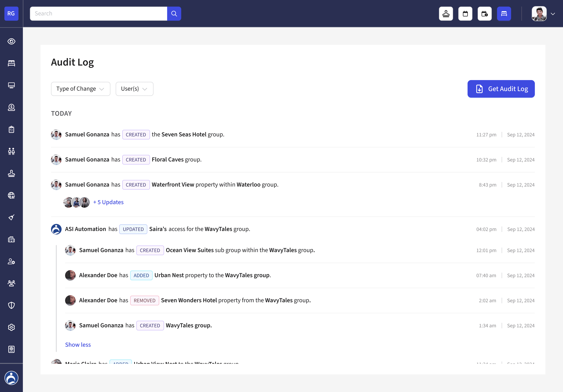Open the settings gear in sidebar
This screenshot has width=563, height=392.
(11, 327)
